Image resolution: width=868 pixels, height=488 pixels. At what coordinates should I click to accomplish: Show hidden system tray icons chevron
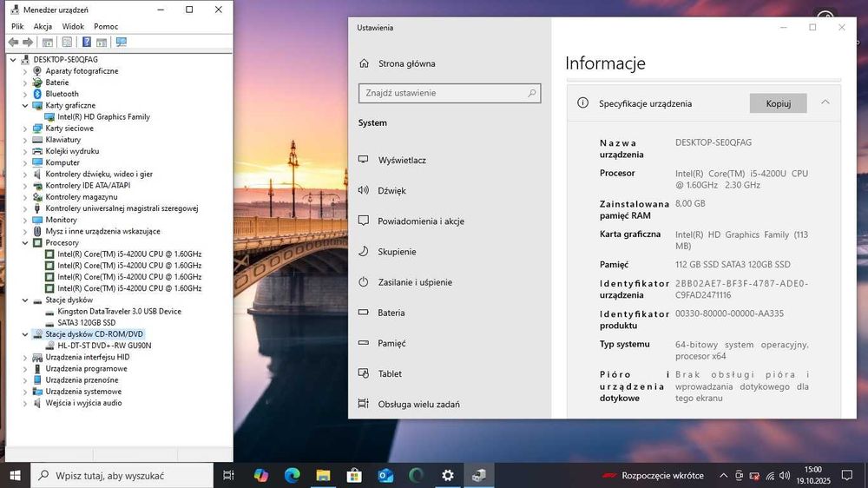pos(724,475)
